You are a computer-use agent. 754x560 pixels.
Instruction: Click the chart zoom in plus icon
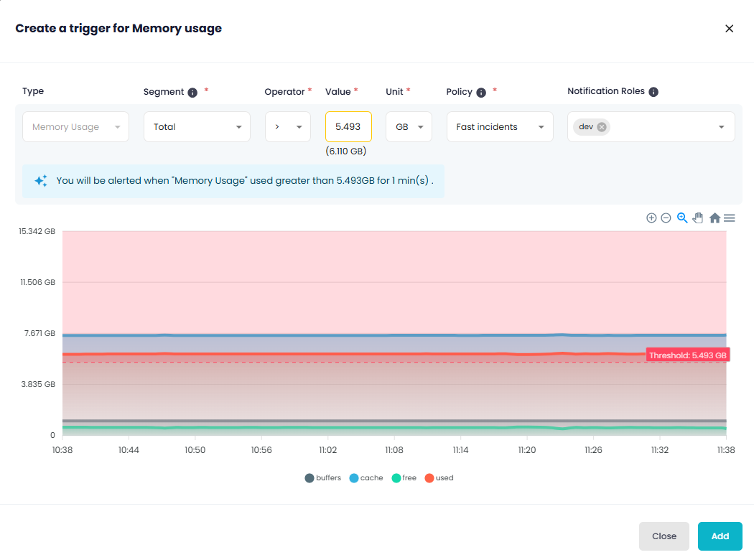coord(651,218)
